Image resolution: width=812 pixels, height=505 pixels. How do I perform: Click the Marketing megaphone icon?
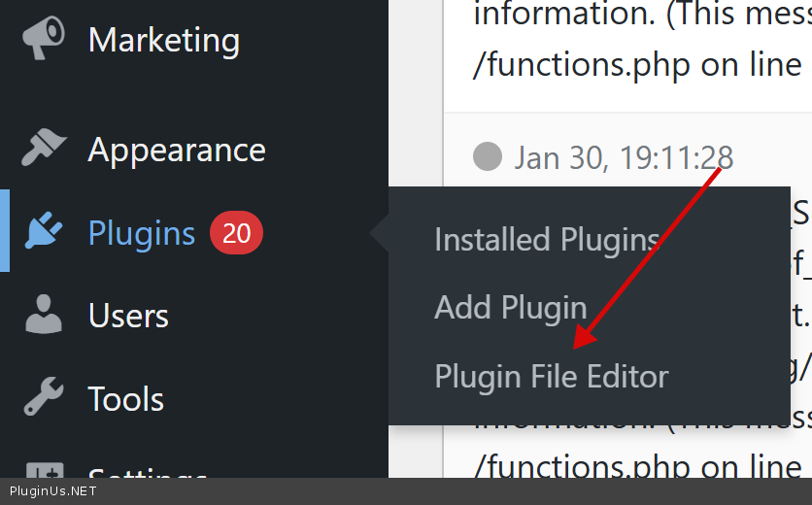pos(43,39)
